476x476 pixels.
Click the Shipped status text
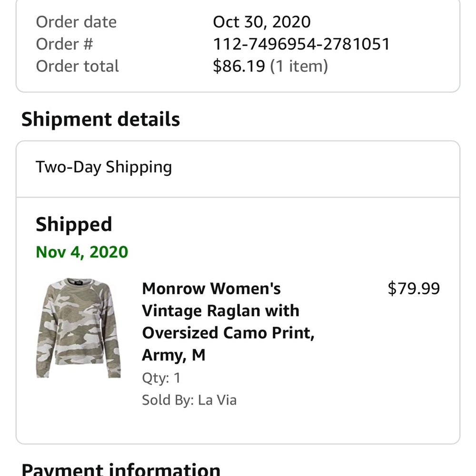pyautogui.click(x=74, y=224)
